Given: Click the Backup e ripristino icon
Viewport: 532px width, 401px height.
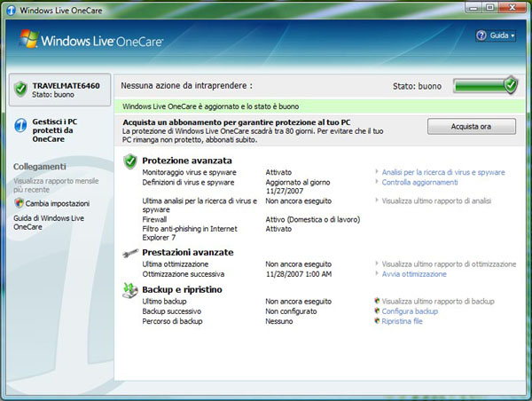Looking at the screenshot, I should click(x=130, y=290).
